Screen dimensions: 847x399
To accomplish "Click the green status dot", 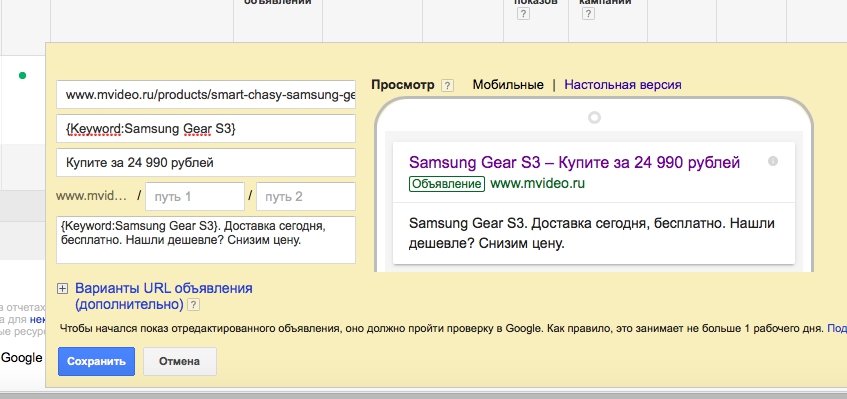I will [22, 76].
